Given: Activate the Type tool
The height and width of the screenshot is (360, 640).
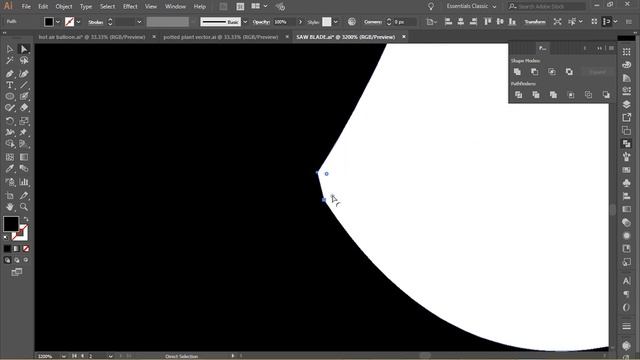Looking at the screenshot, I should [10, 85].
